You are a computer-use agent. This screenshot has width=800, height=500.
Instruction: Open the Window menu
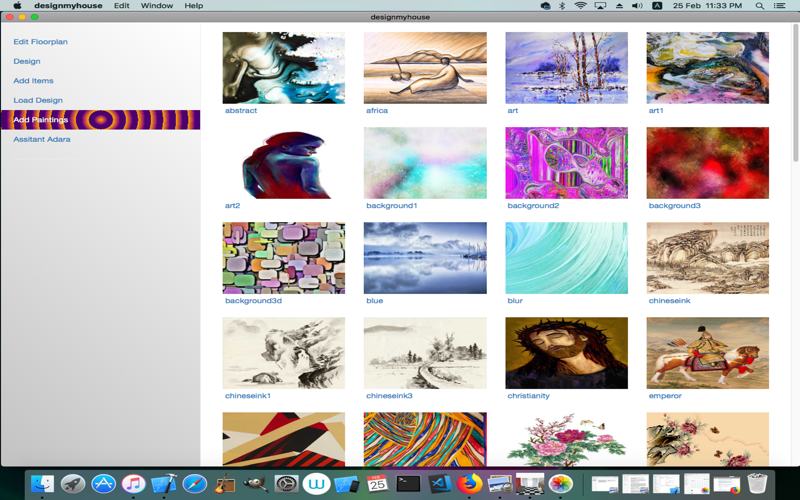click(x=157, y=6)
